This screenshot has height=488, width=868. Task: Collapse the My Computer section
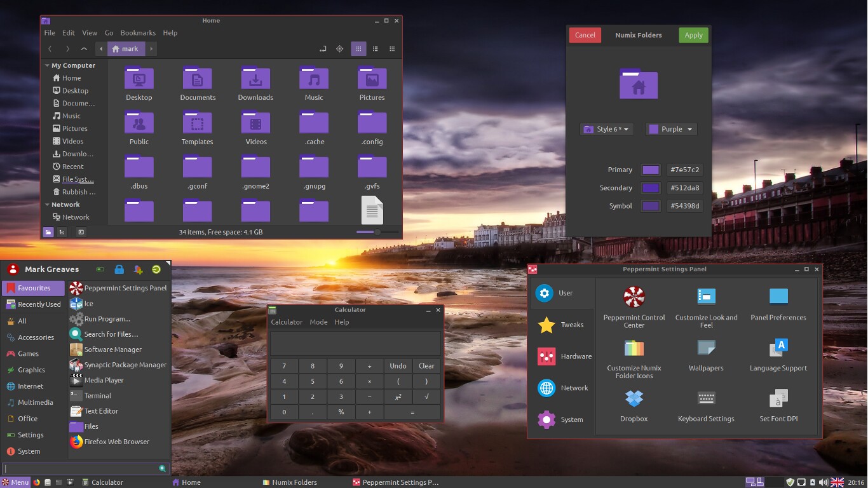point(47,65)
